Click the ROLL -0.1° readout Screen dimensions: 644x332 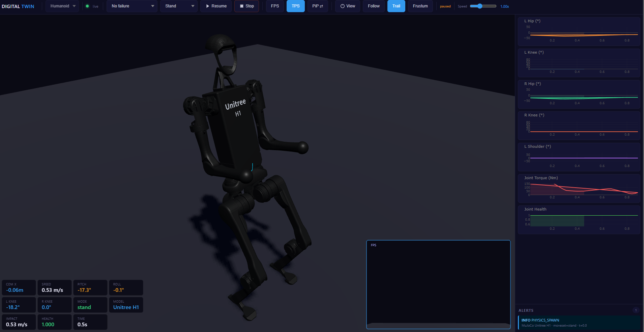pos(126,287)
